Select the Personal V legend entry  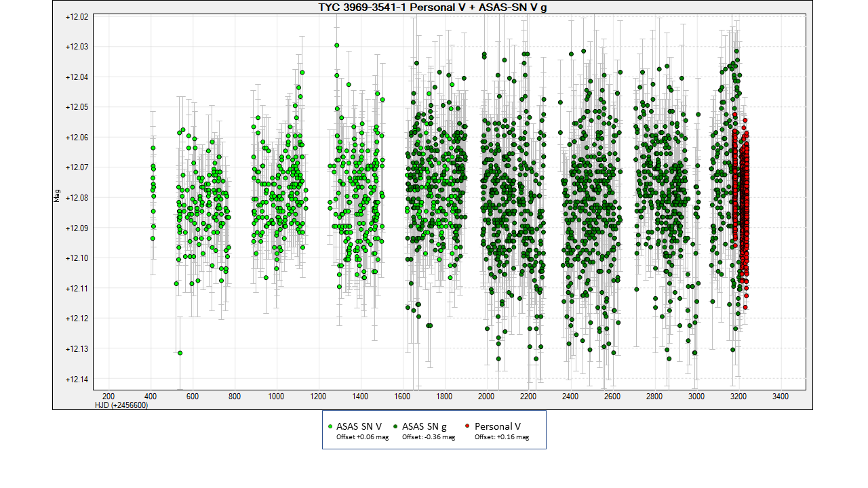[x=498, y=426]
